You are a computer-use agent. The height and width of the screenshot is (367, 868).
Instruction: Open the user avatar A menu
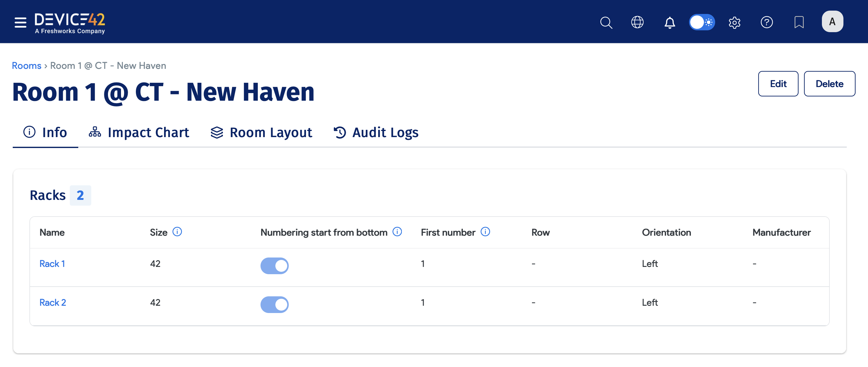point(832,22)
